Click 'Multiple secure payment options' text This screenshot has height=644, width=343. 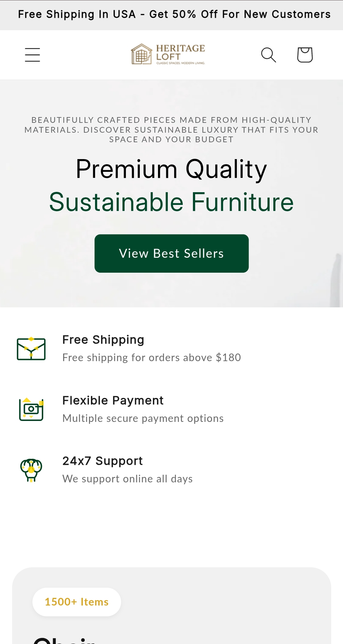[x=143, y=418]
